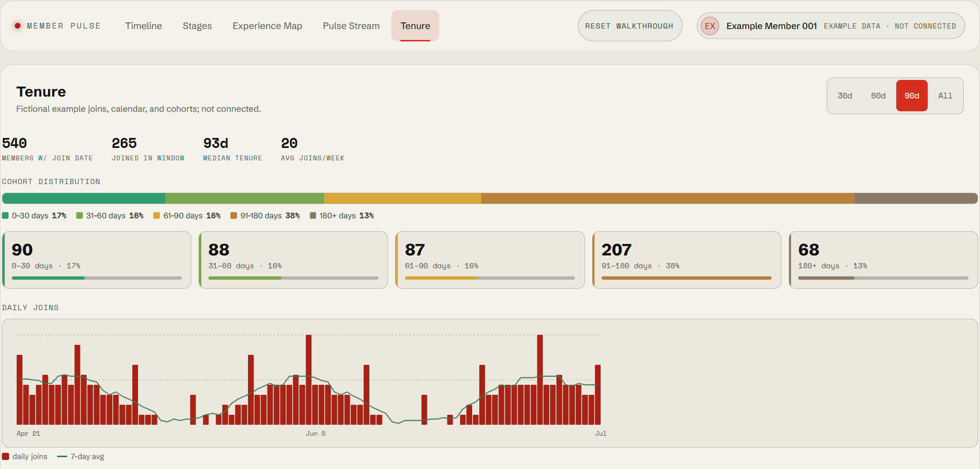Click the 180+ days legend swatch
980x469 pixels.
click(x=313, y=215)
